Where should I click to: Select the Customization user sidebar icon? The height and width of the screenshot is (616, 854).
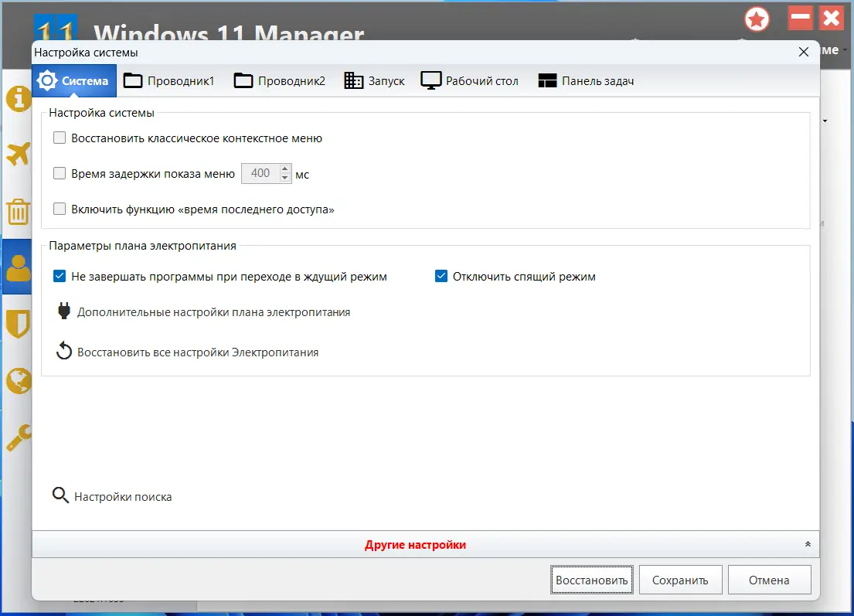pos(18,267)
